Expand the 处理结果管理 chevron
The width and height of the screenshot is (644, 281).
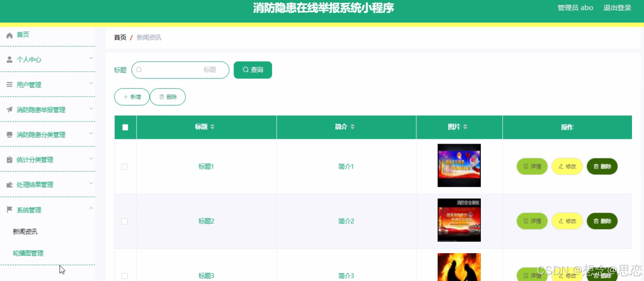coord(91,183)
